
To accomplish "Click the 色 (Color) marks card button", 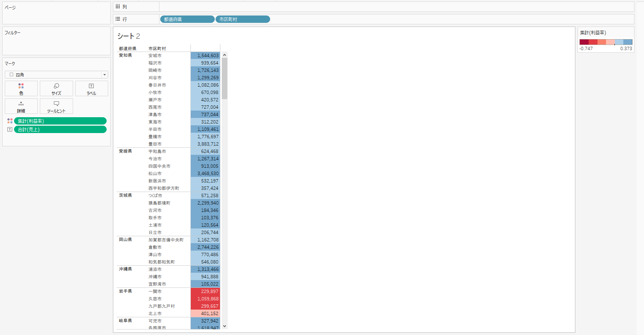I will pyautogui.click(x=21, y=89).
